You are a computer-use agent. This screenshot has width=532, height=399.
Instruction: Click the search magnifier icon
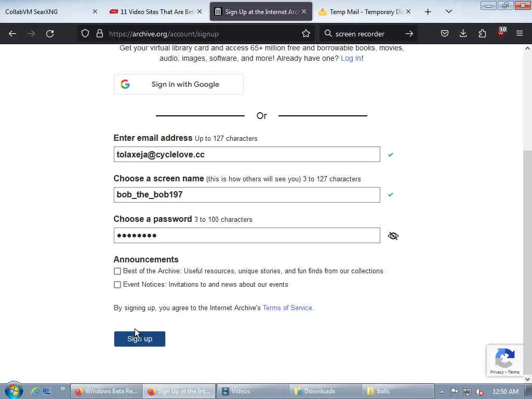[x=328, y=33]
